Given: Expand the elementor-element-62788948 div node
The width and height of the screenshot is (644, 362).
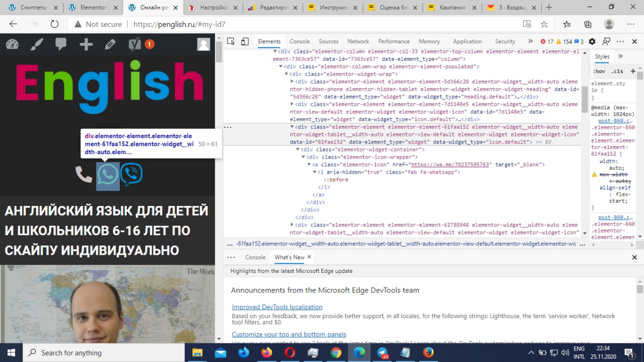Looking at the screenshot, I should click(x=292, y=225).
